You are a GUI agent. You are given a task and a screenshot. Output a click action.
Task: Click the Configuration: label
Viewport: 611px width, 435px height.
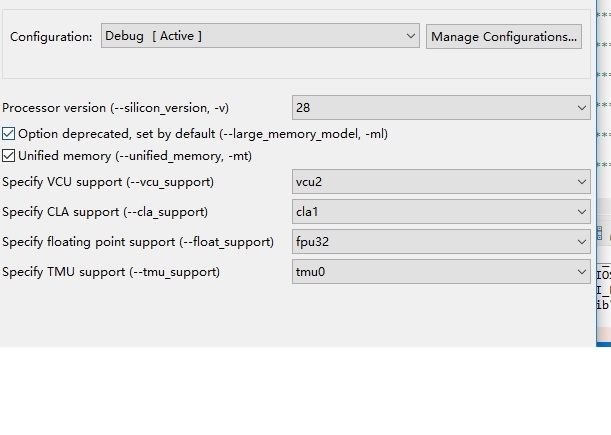(x=51, y=37)
